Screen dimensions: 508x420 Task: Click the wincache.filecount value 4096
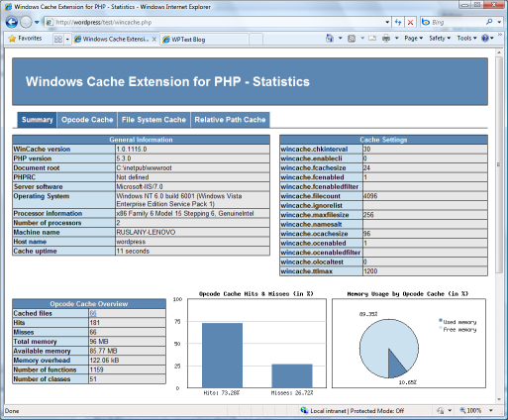(x=370, y=196)
